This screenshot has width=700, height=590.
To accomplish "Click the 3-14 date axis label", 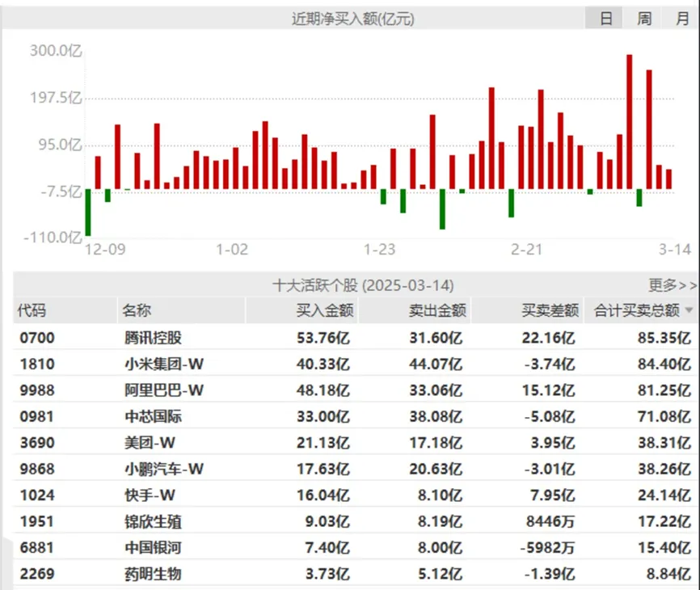I will tap(675, 249).
